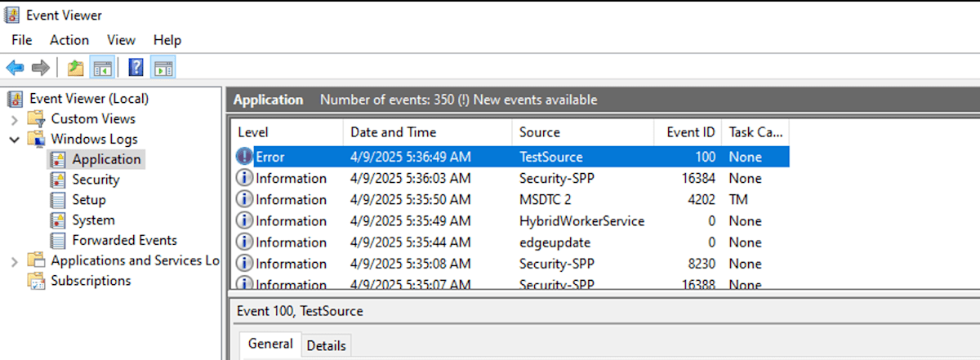Click the Forwarded Events log icon

[x=58, y=241]
